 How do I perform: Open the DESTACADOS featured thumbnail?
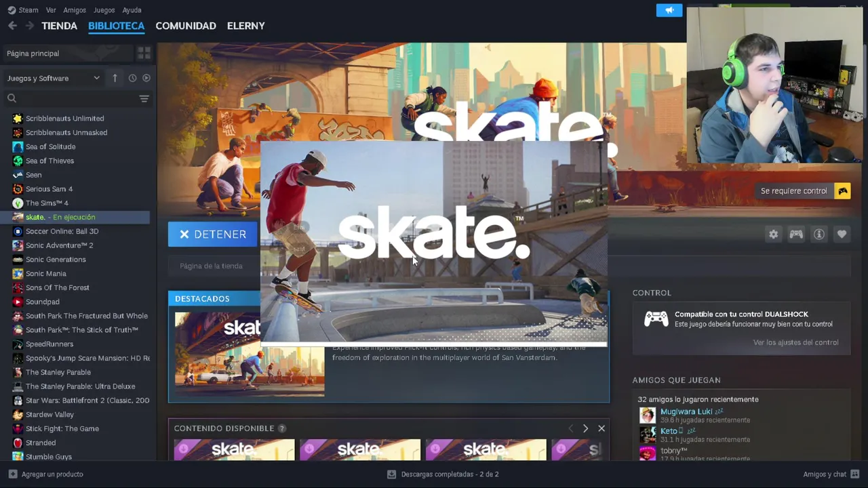point(250,354)
